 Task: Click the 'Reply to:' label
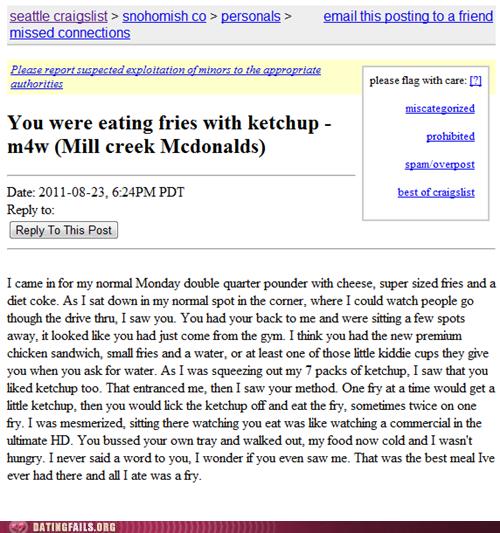pyautogui.click(x=31, y=210)
